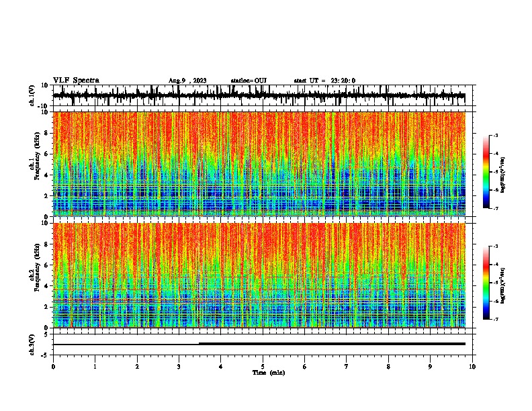
Task: Click the ch.2 spectrogram plot
Action: point(259,275)
